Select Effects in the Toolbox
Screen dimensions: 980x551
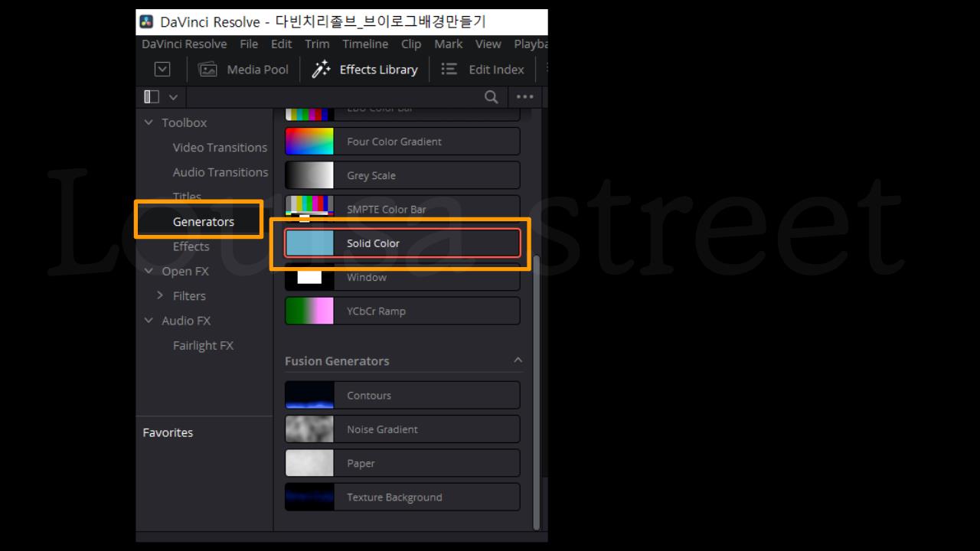pyautogui.click(x=191, y=246)
